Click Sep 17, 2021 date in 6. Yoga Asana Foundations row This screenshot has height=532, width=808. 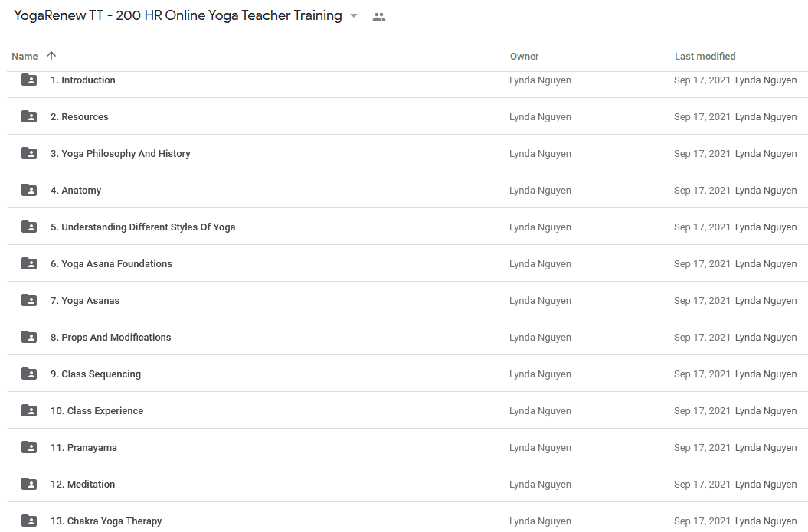(702, 263)
